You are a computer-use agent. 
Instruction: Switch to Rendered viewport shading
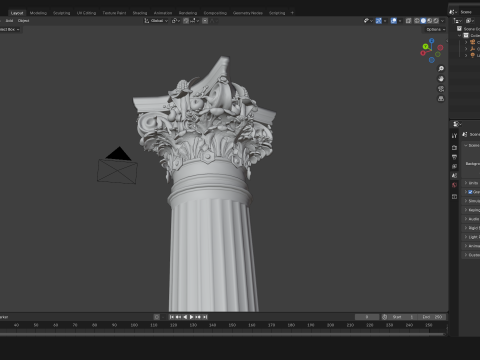[x=436, y=21]
